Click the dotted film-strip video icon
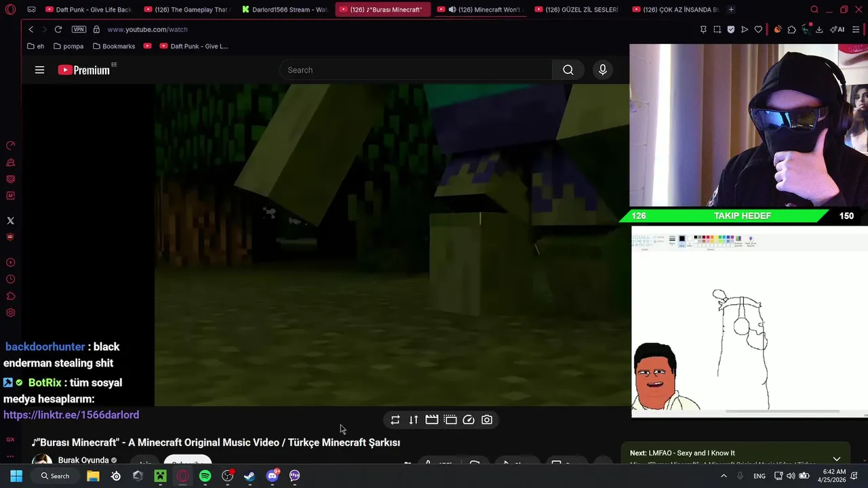868x488 pixels. 450,420
